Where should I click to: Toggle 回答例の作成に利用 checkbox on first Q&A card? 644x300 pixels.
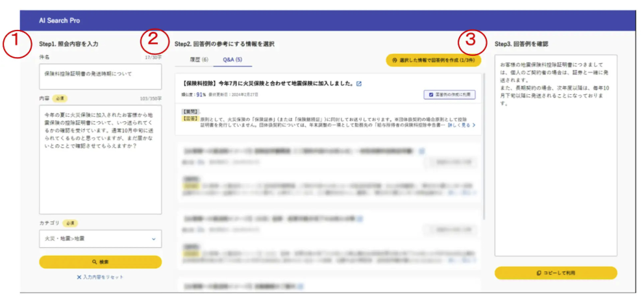pyautogui.click(x=430, y=95)
